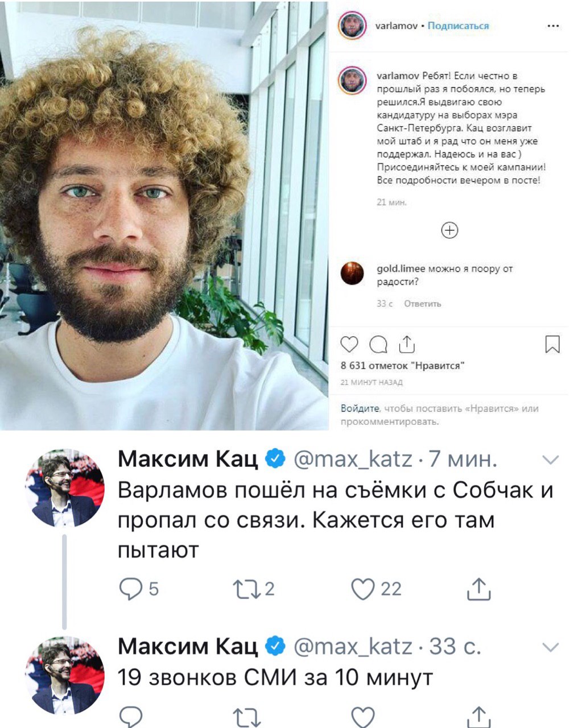Open varlamov's avatar in post header

point(352,26)
